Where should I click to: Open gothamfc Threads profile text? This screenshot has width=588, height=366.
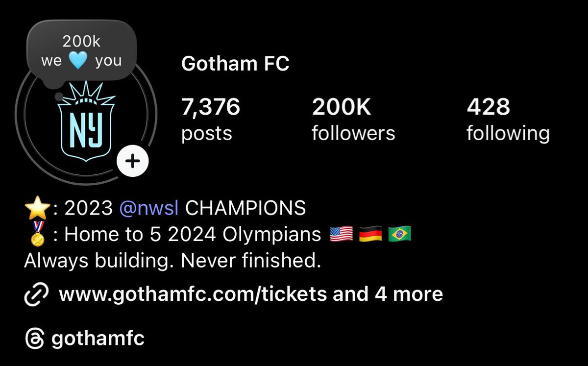(98, 339)
